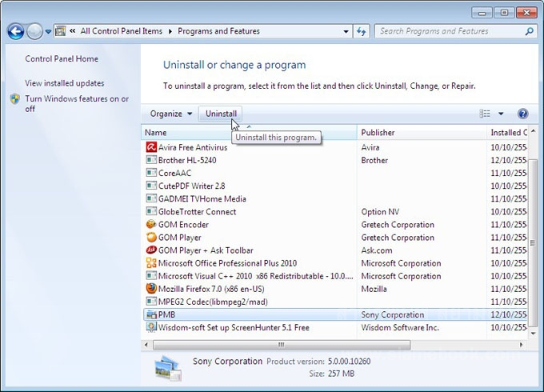Open View installed updates link

65,83
